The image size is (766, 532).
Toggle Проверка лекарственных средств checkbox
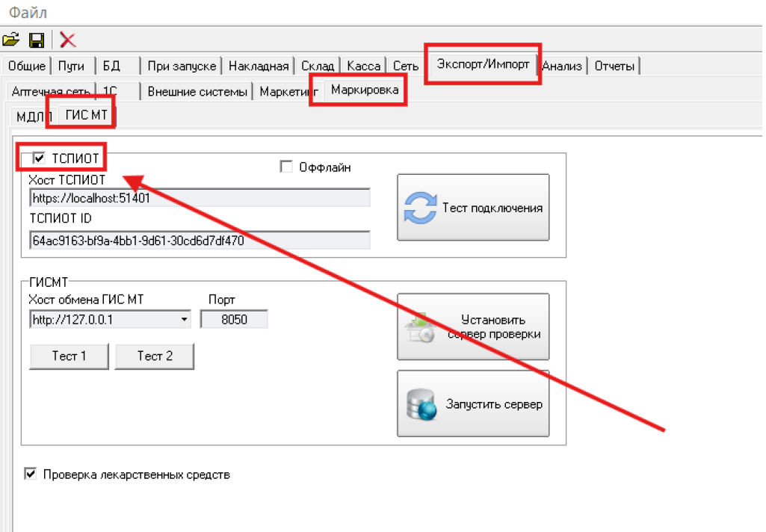tap(31, 474)
